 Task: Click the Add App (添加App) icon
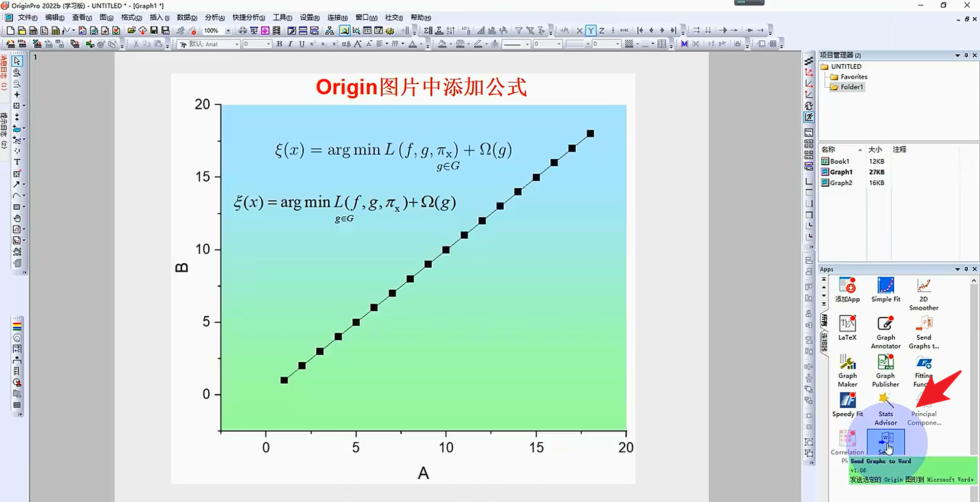click(847, 290)
